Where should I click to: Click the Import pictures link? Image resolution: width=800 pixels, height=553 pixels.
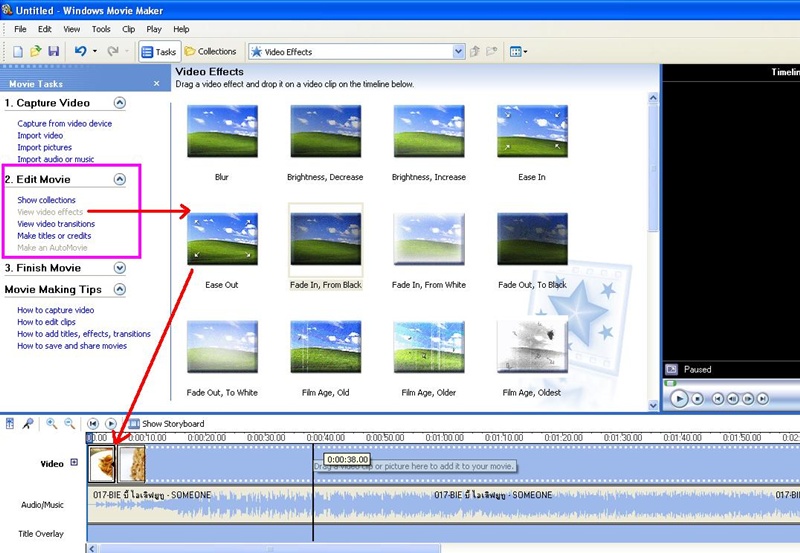(x=44, y=147)
